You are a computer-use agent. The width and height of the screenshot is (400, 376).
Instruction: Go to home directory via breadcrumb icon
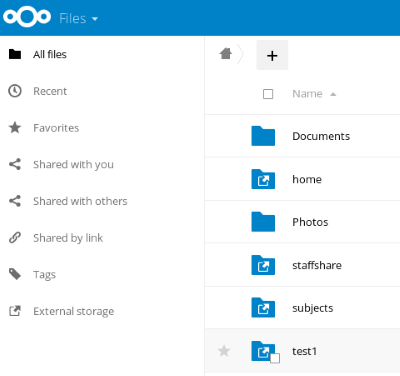226,53
